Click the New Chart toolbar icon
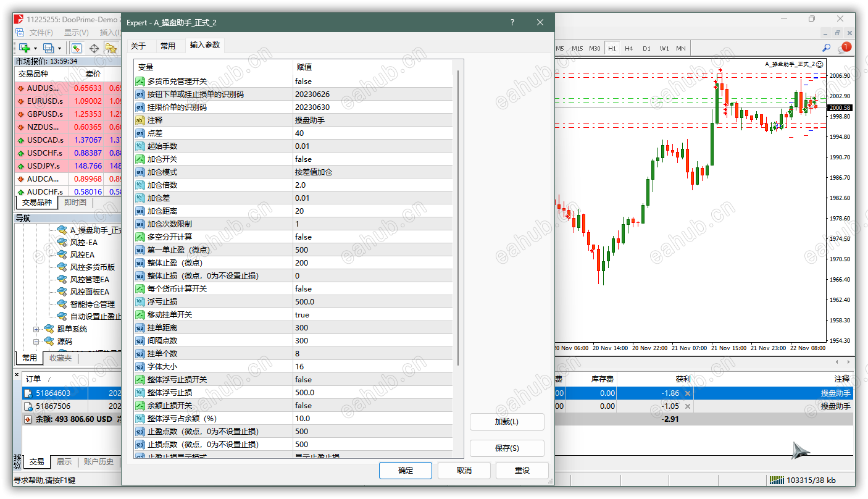Screen dimensions: 868x499 (25, 48)
